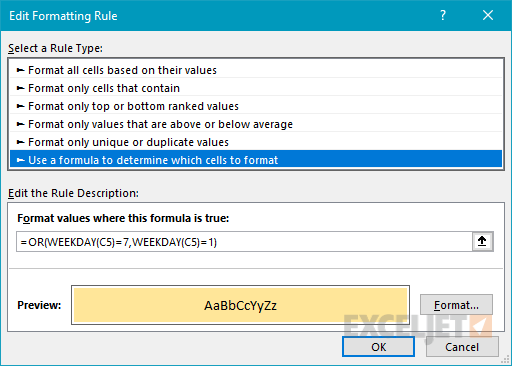512x366 pixels.
Task: Click the Cancel button
Action: (462, 347)
